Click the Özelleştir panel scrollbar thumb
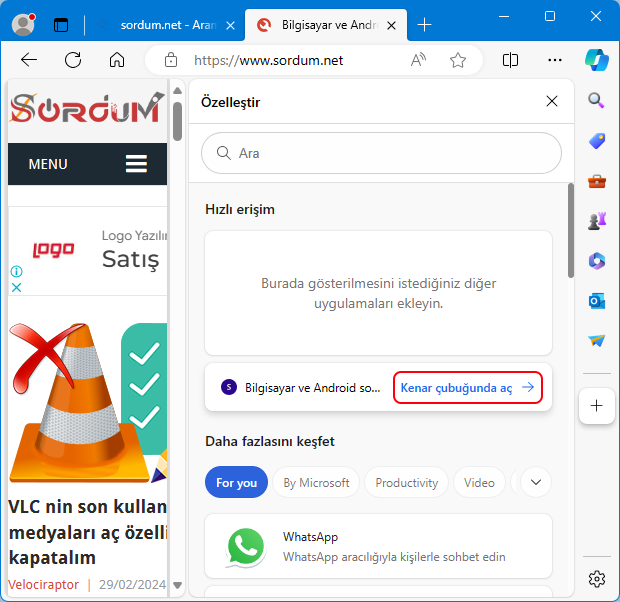This screenshot has height=602, width=620. (x=571, y=230)
